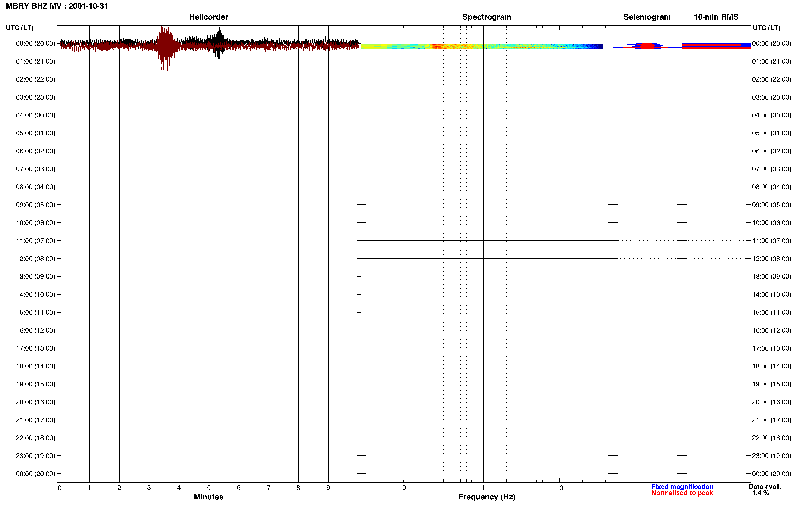Click minute tick '9' on Helicorder axis
Image resolution: width=812 pixels, height=508 pixels.
point(328,488)
